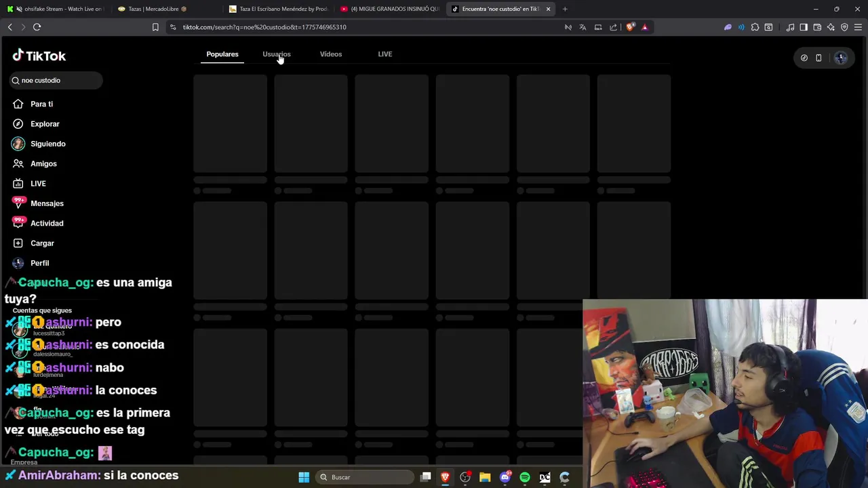Close the TikTok search browser tab
The image size is (868, 488).
[548, 9]
